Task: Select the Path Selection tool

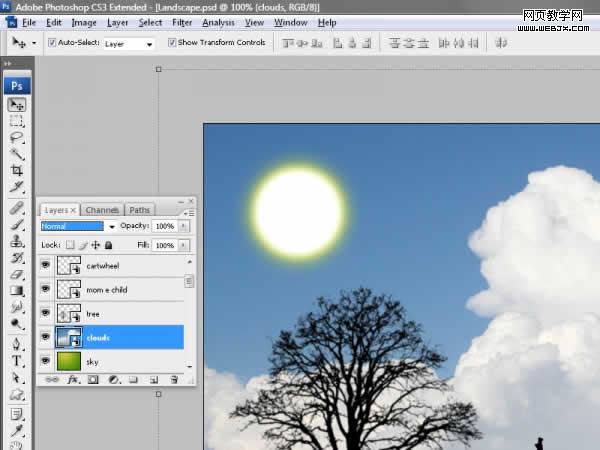Action: coord(17,378)
